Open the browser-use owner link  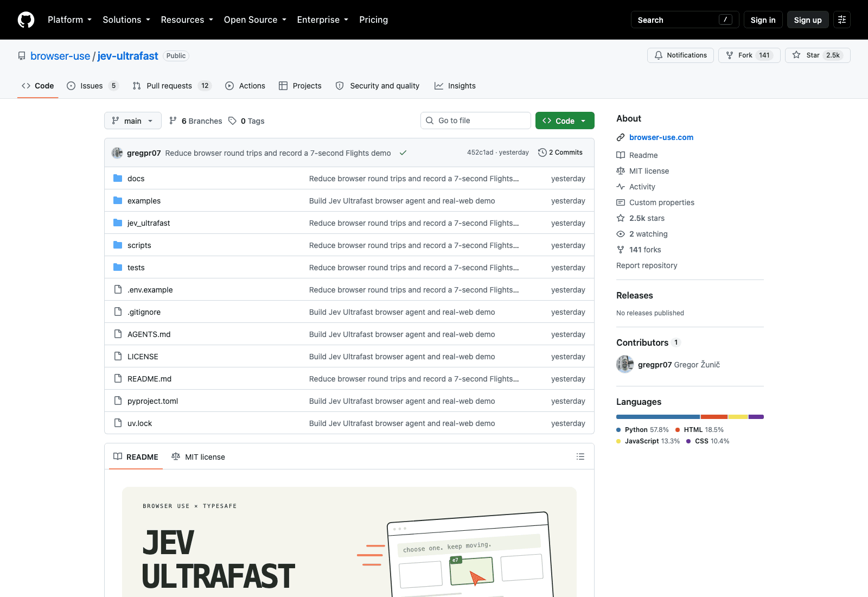pyautogui.click(x=60, y=56)
